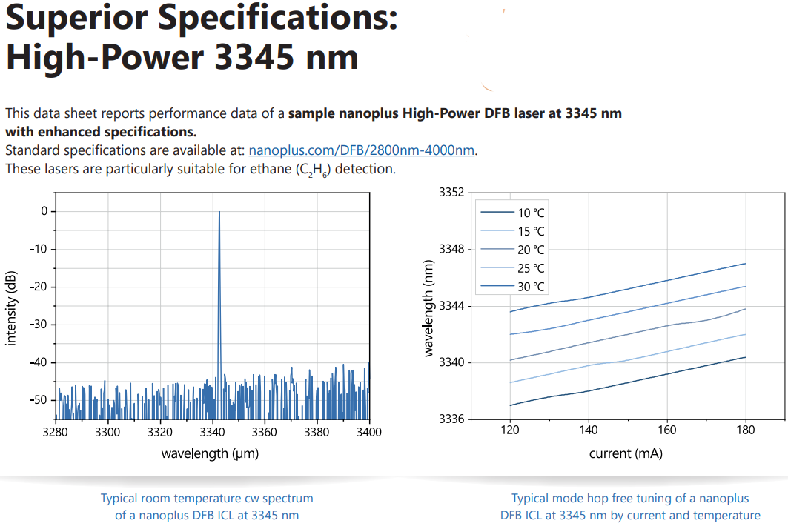Click the caption "Typical room temperature cw spectrum"
Image resolution: width=788 pixels, height=532 pixels.
(207, 499)
